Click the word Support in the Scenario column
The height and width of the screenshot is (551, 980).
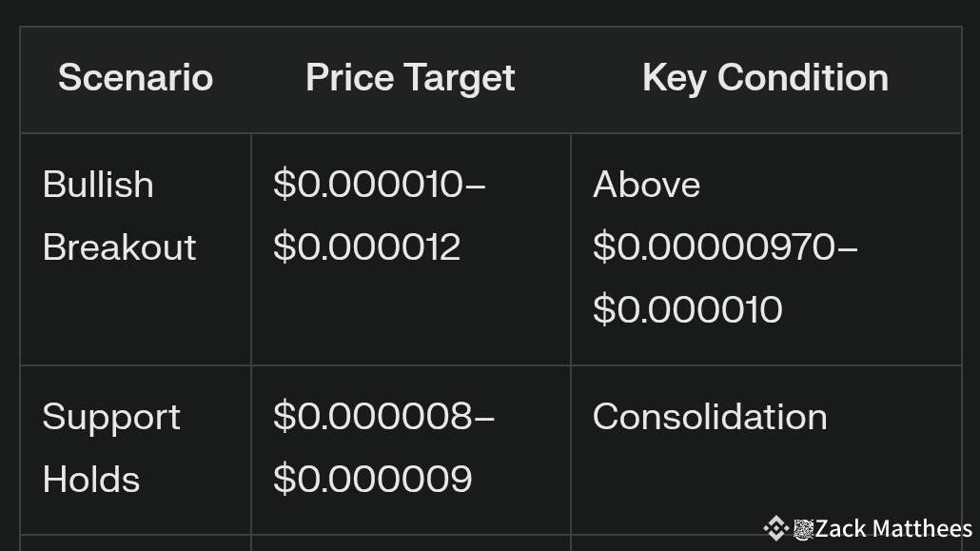111,417
